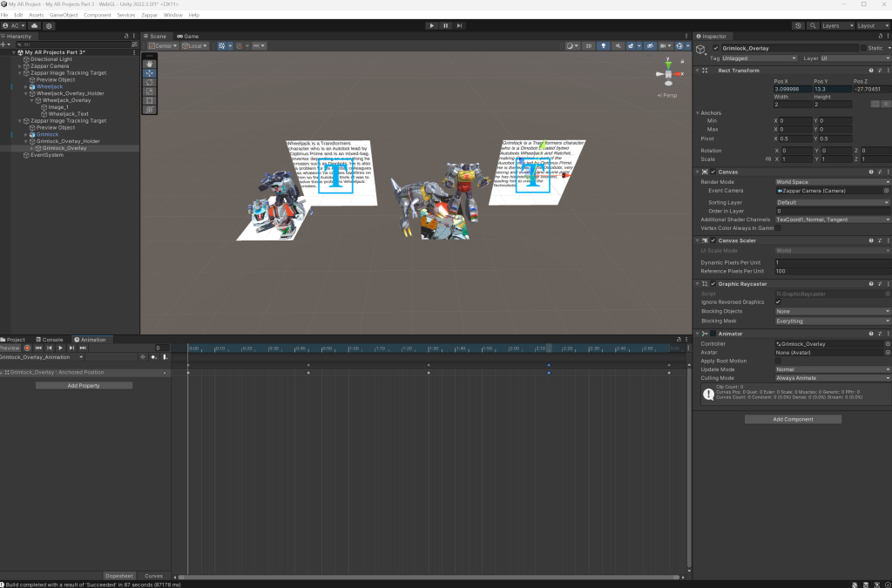Open the cloud services icon
The height and width of the screenshot is (588, 892).
pyautogui.click(x=36, y=26)
